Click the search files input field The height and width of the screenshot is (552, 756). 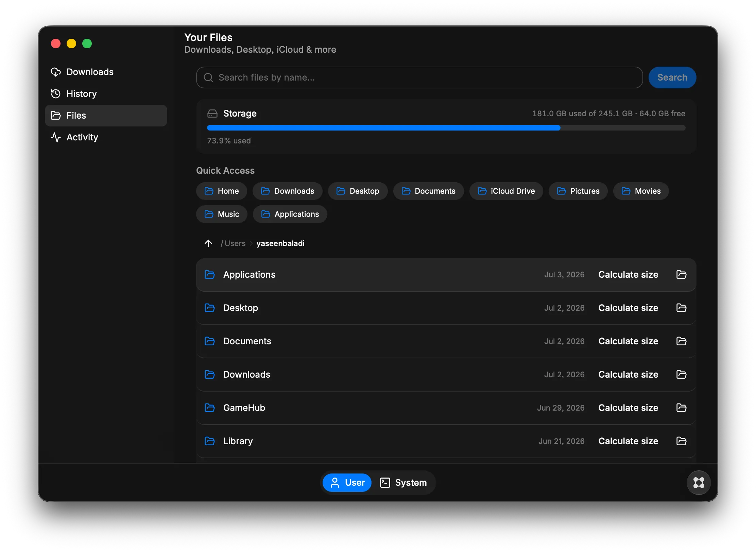pyautogui.click(x=419, y=77)
